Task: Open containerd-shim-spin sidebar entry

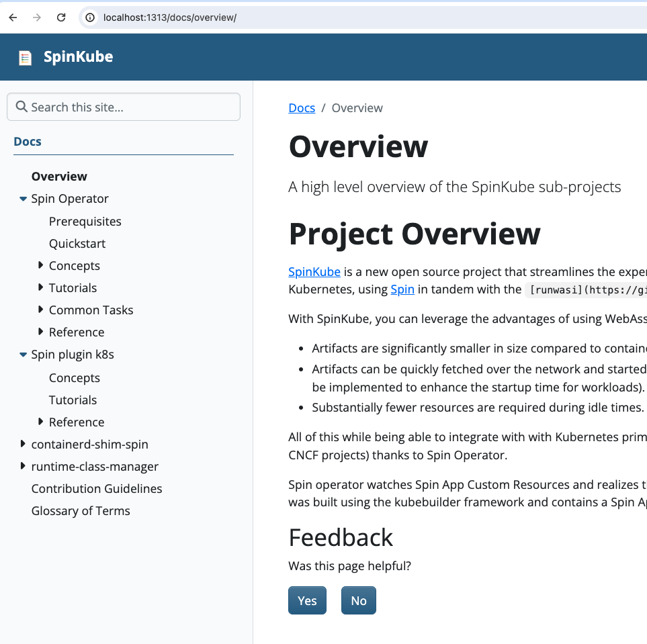Action: tap(89, 445)
